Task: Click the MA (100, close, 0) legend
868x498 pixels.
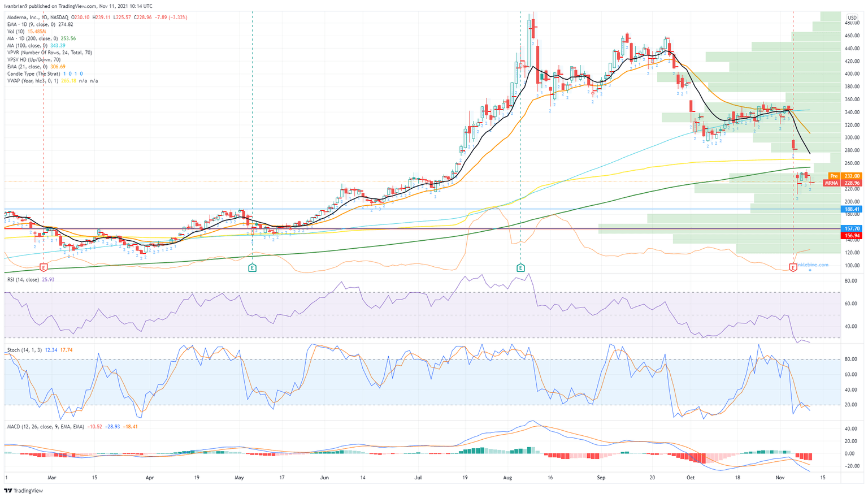Action: (x=27, y=46)
